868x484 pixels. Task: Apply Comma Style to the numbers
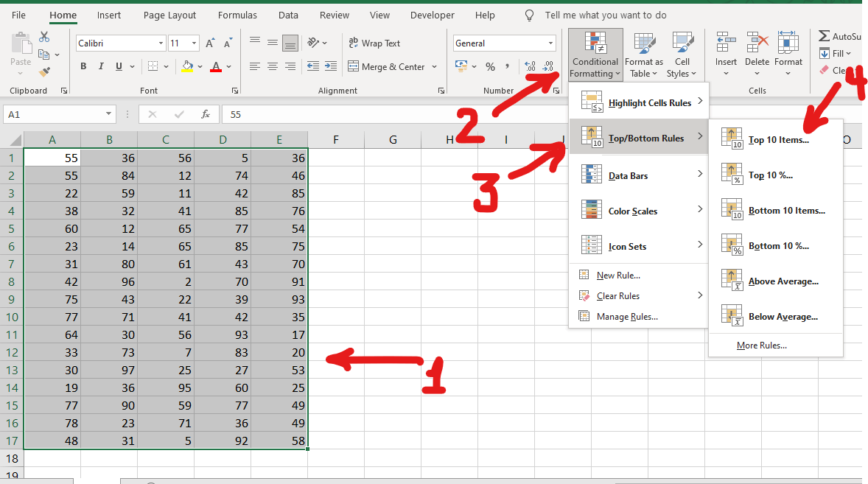pyautogui.click(x=507, y=66)
